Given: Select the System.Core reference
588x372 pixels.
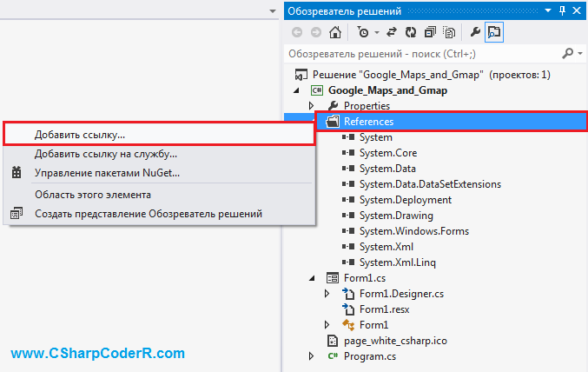Looking at the screenshot, I should tap(388, 153).
